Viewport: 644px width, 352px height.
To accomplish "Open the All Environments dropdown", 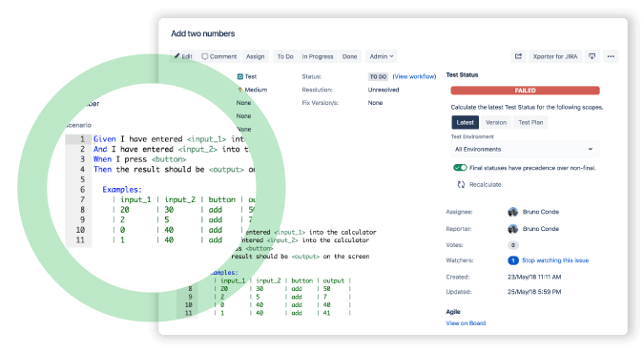I will pyautogui.click(x=525, y=149).
